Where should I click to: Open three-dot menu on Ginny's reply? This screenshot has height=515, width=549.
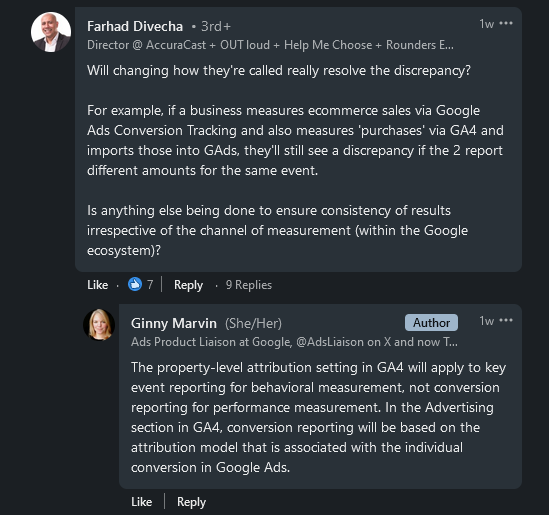(x=506, y=320)
